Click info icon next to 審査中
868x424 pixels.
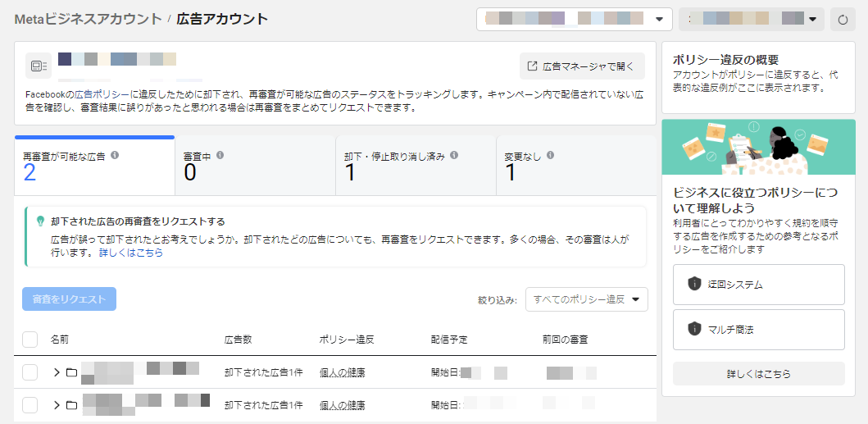tap(220, 155)
